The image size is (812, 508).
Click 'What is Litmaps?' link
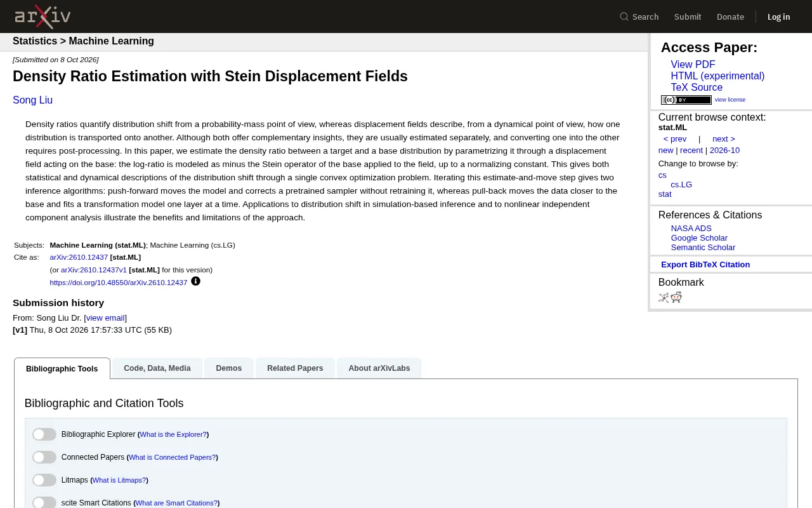[x=119, y=480]
